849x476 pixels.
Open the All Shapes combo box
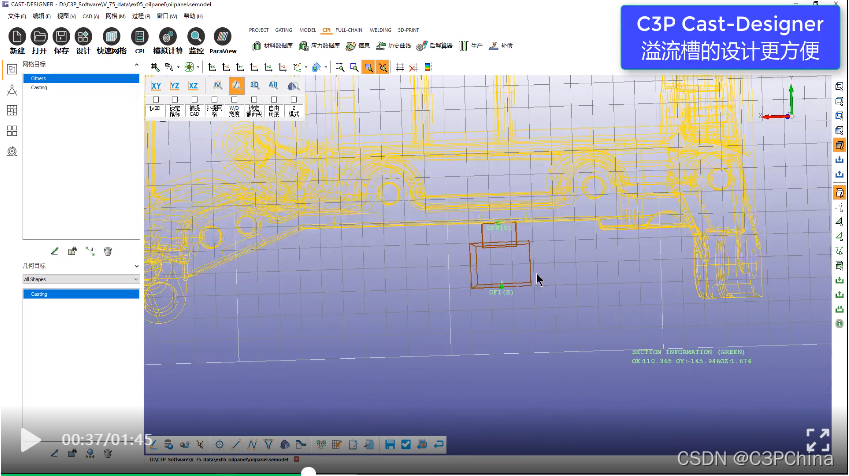tap(81, 279)
